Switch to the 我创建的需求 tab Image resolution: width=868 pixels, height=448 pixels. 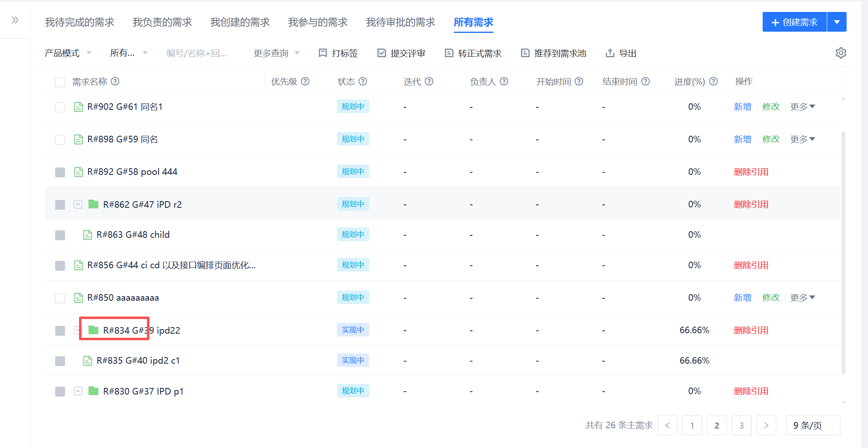pyautogui.click(x=240, y=22)
